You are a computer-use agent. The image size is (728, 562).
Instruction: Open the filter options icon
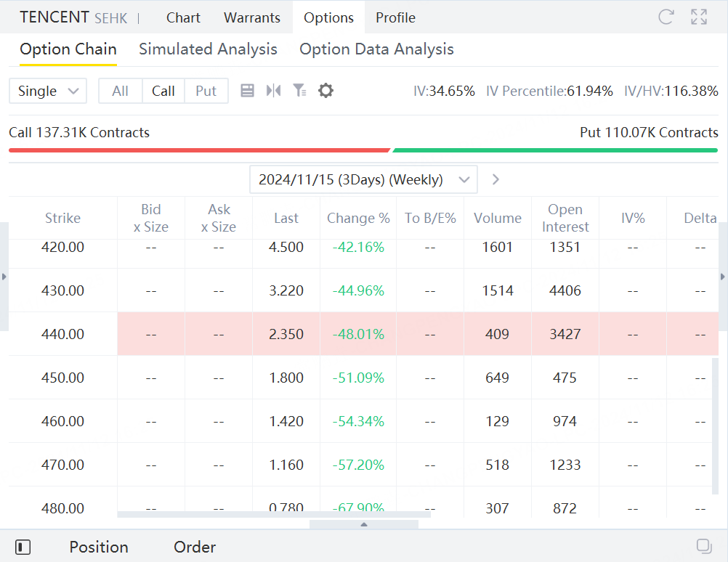(299, 91)
